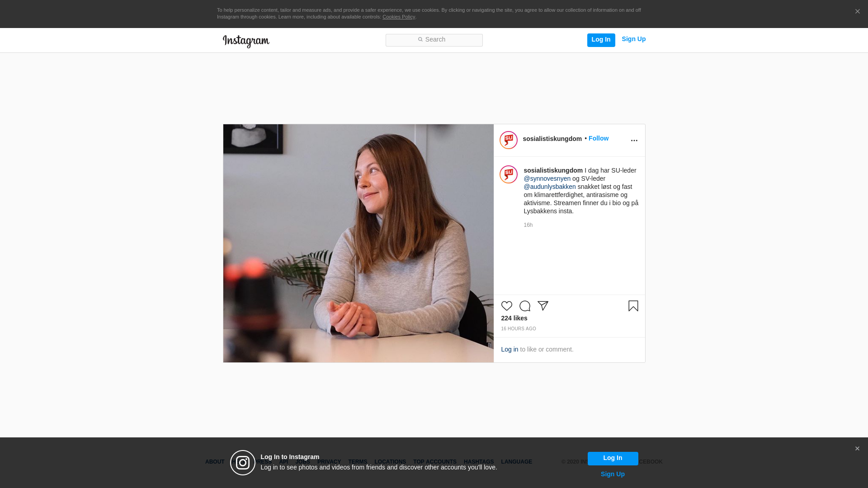Open the @synnovesnyen mention
The width and height of the screenshot is (868, 488).
tap(547, 178)
